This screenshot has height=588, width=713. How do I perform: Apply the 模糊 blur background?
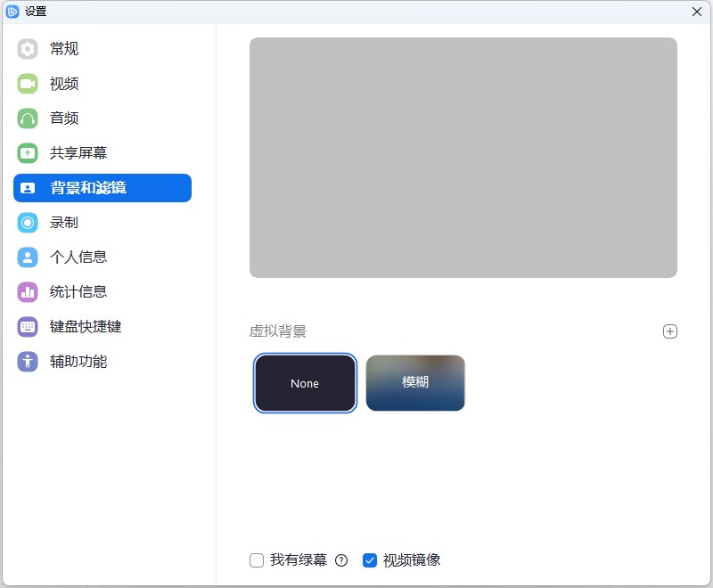(x=415, y=382)
